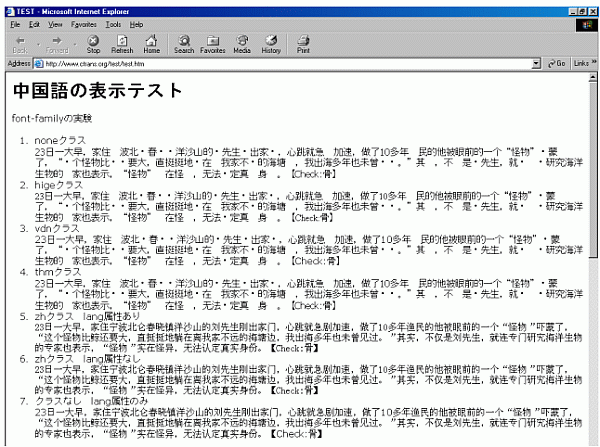Click the Address label

coord(19,64)
